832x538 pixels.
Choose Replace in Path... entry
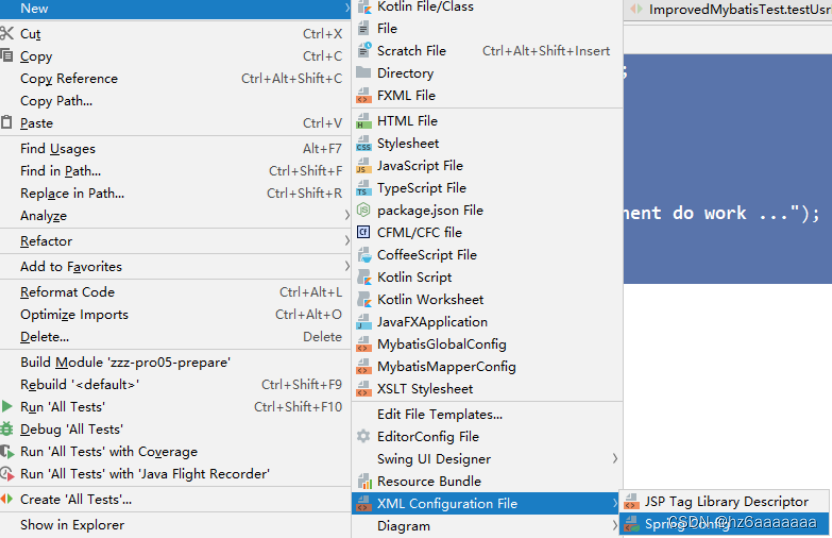tap(175, 193)
